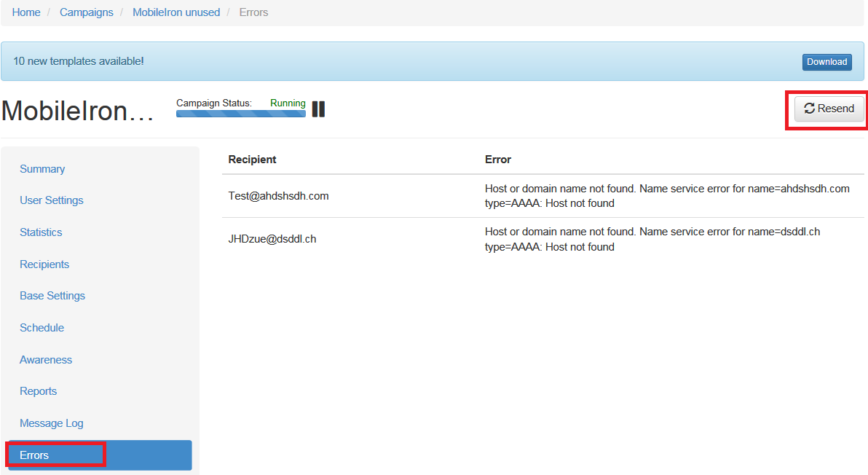The width and height of the screenshot is (868, 475).
Task: Click the Running status label
Action: click(288, 103)
